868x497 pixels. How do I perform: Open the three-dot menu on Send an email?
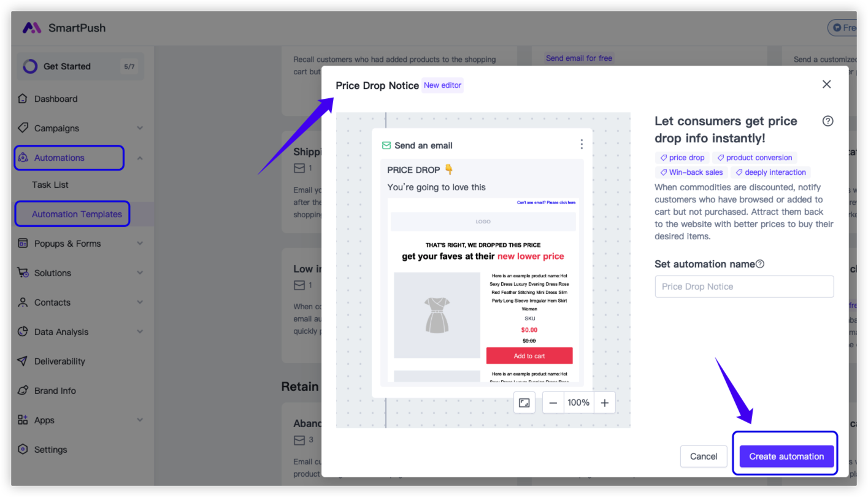[582, 145]
